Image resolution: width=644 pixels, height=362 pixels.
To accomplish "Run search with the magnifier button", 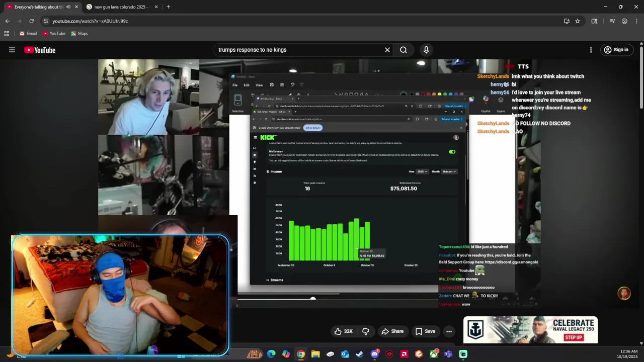I will click(x=404, y=50).
